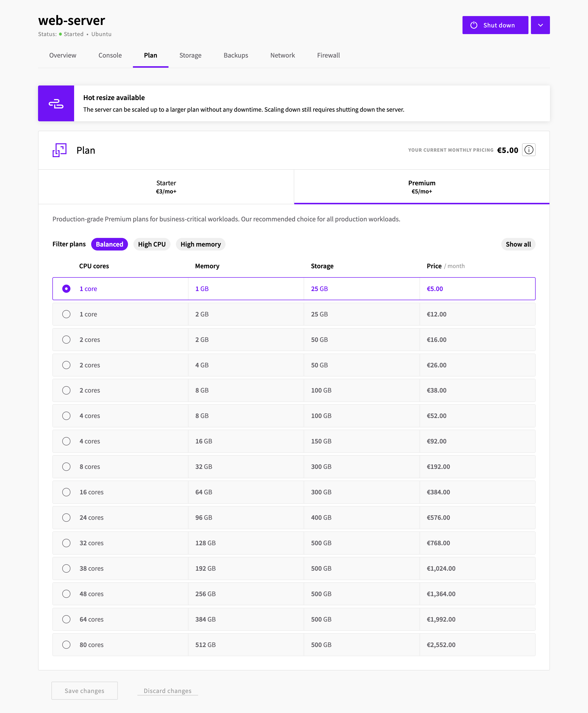The width and height of the screenshot is (588, 713).
Task: Select the 24 cores plan radio button
Action: pos(66,517)
